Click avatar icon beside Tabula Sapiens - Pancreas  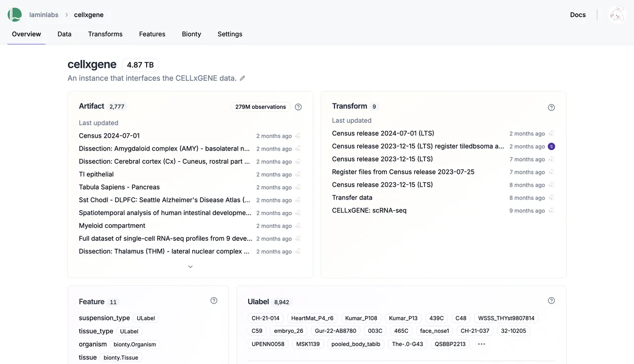[x=298, y=187]
